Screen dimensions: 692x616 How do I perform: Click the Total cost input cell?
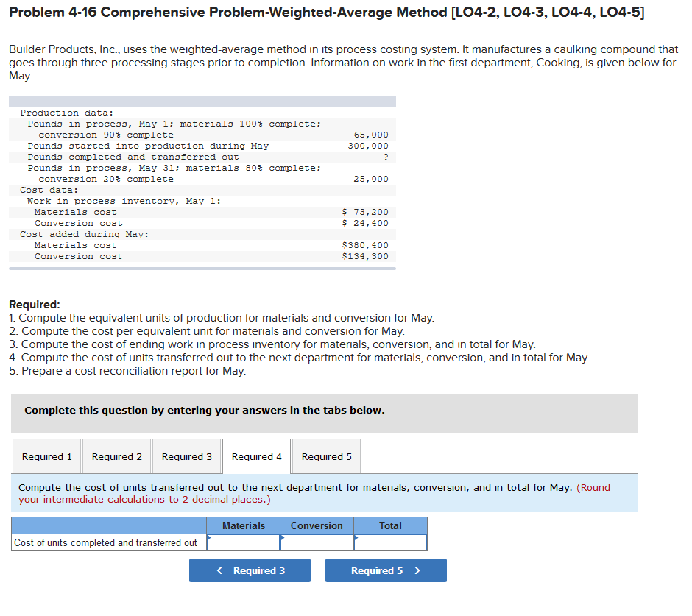(x=391, y=542)
